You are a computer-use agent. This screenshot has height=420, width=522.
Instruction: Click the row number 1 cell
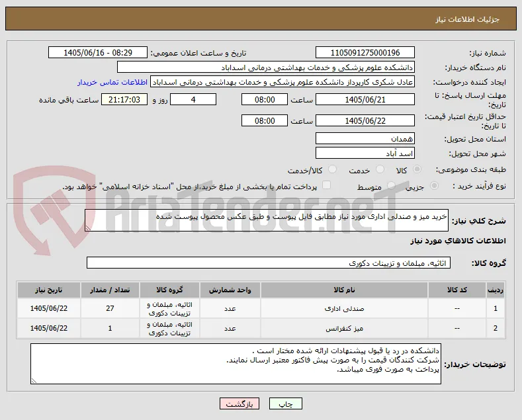pos(496,308)
